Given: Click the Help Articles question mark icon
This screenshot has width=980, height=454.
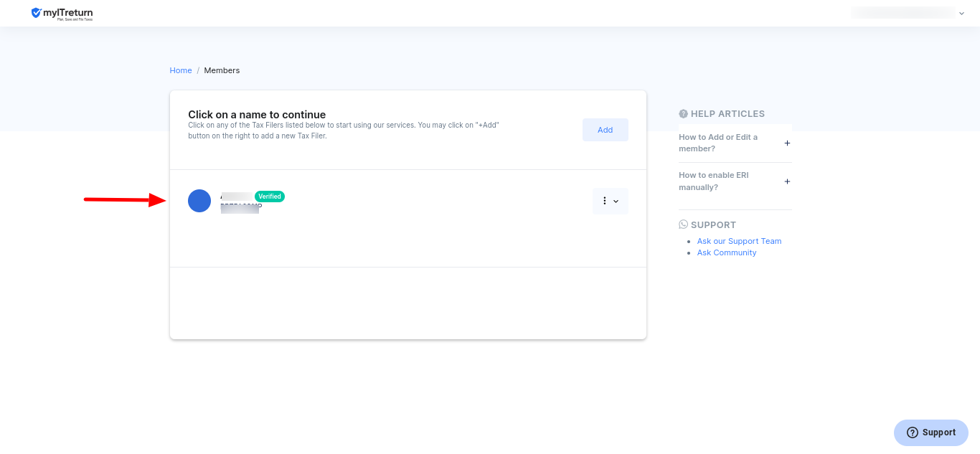Looking at the screenshot, I should pos(683,114).
